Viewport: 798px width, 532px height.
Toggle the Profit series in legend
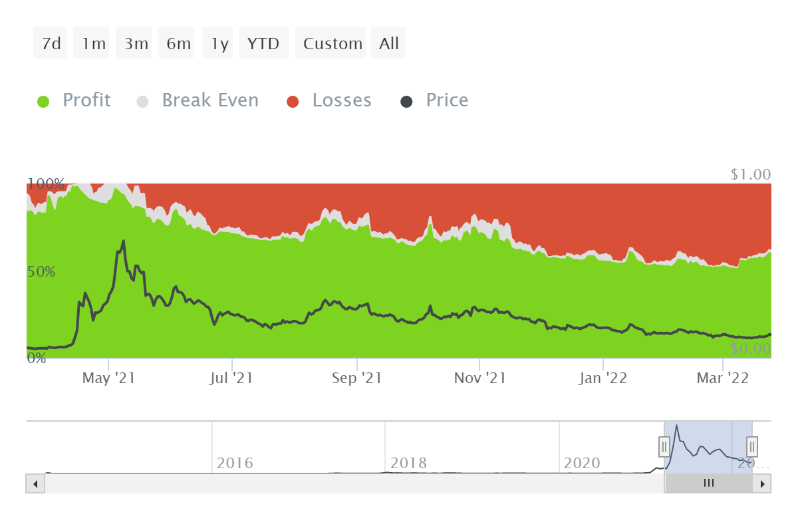coord(86,100)
